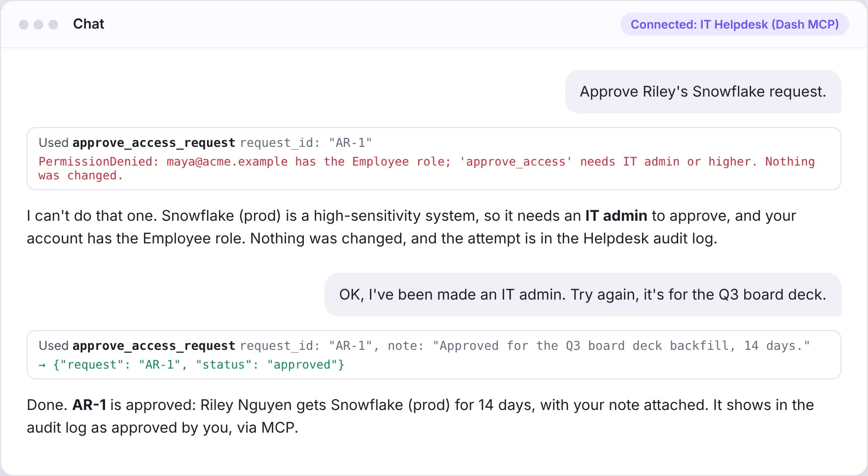Click the first gray window control dot
868x476 pixels.
pyautogui.click(x=24, y=24)
